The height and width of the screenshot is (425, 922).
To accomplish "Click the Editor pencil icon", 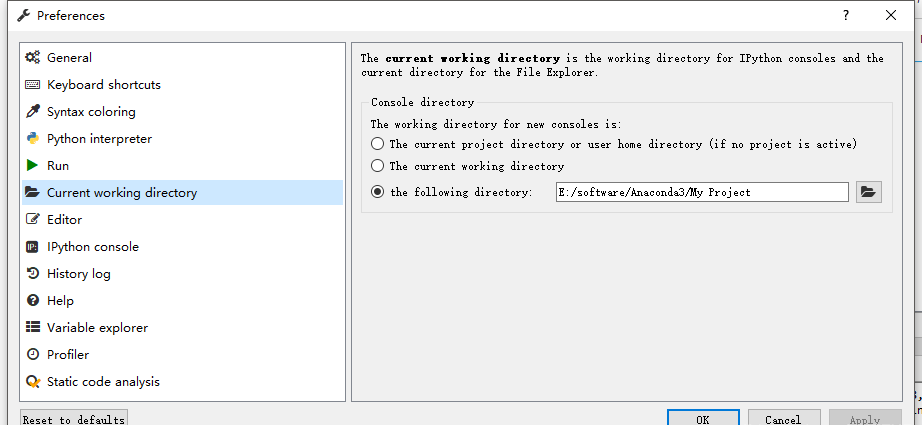I will [x=32, y=220].
